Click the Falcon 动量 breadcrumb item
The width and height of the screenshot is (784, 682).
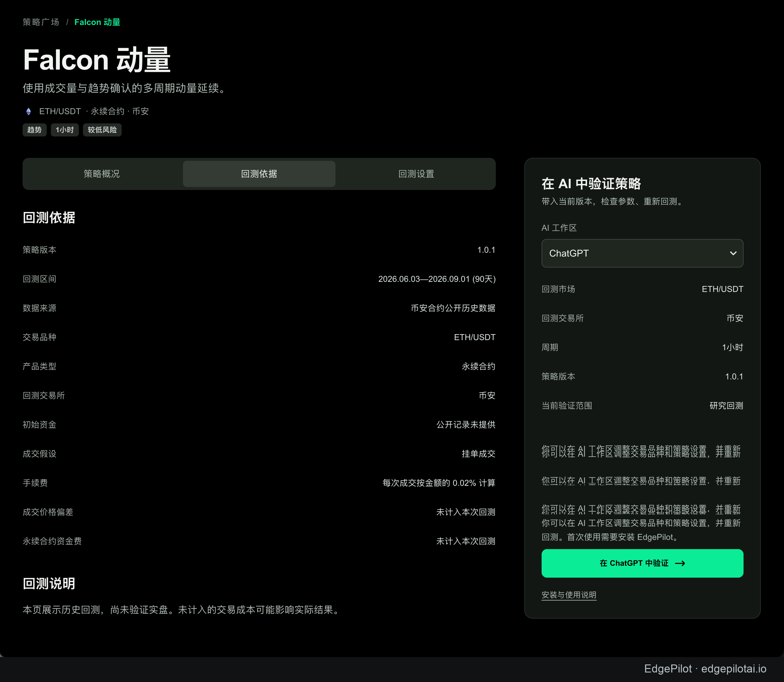(97, 22)
